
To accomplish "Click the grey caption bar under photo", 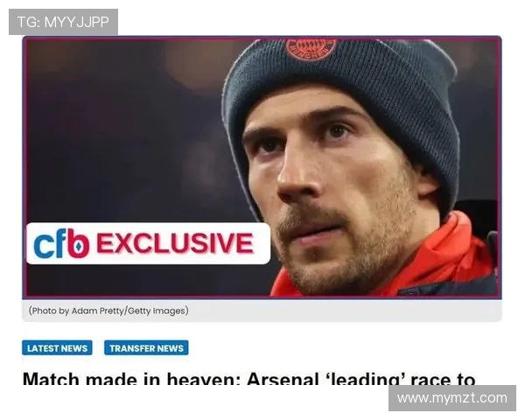I will click(x=350, y=311).
